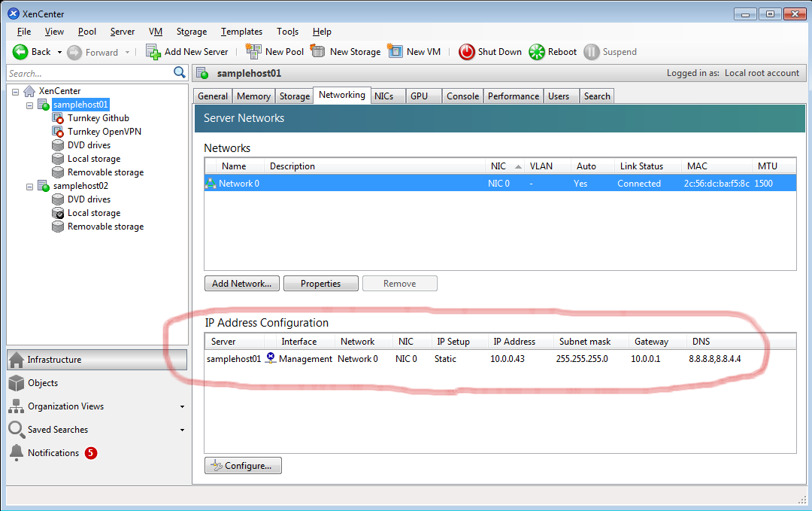Collapse the samplehost01 tree node
812x511 pixels.
click(30, 105)
